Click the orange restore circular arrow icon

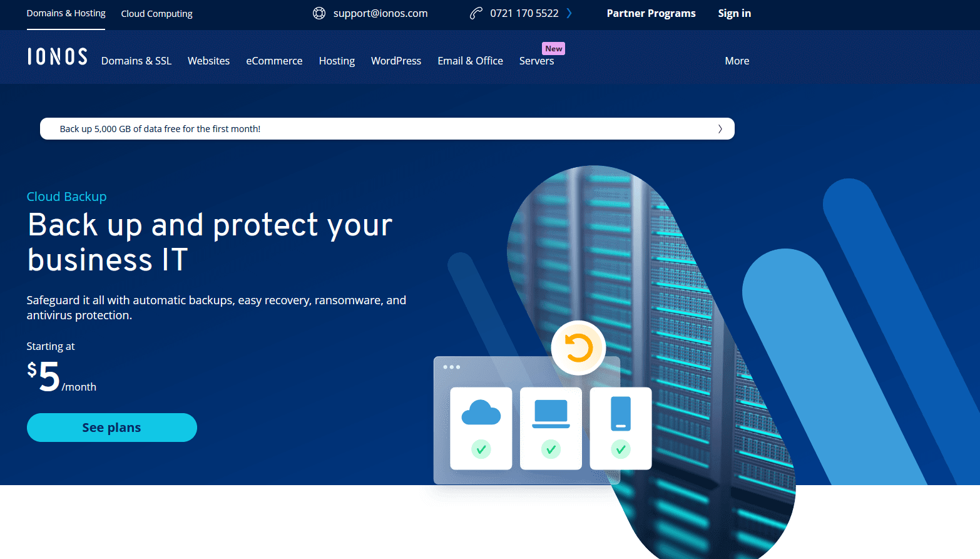[x=578, y=348]
